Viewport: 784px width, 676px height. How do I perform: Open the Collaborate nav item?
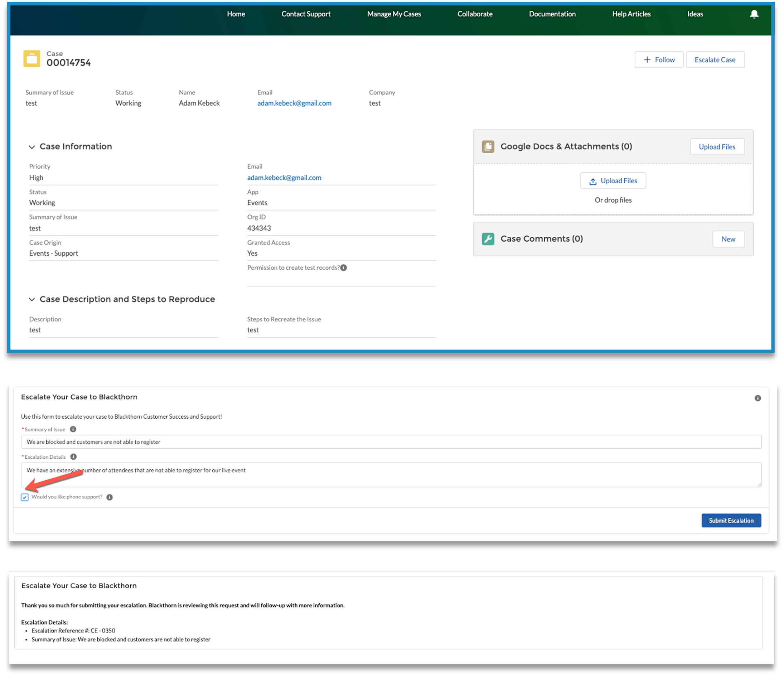(475, 14)
